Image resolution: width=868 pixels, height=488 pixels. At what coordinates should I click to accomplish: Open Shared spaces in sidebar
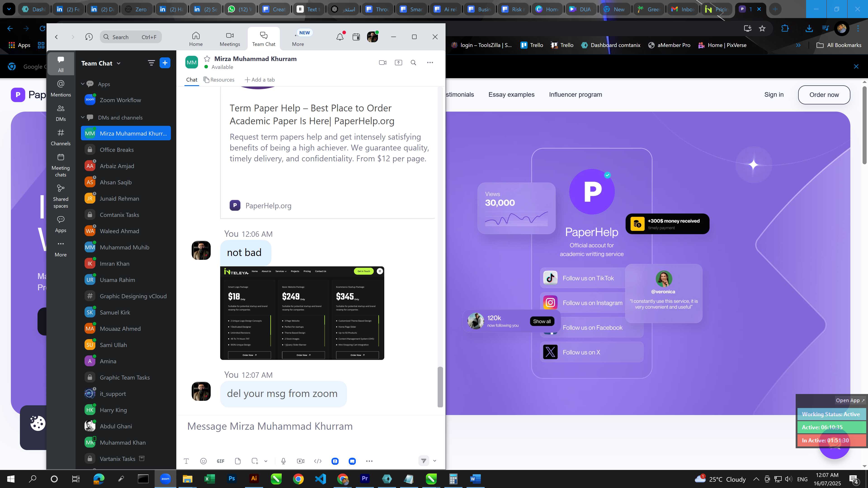(x=61, y=196)
